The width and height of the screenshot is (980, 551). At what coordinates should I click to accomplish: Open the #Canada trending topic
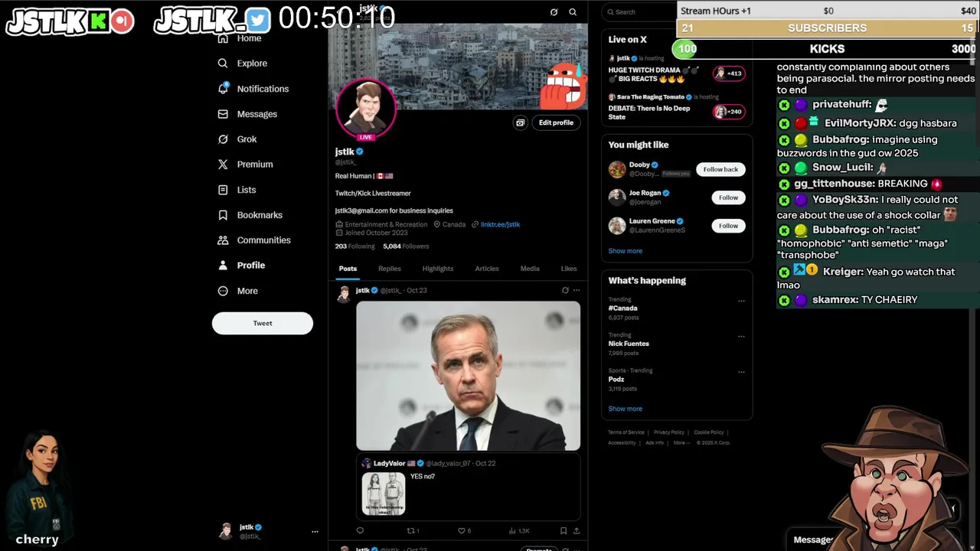(x=623, y=308)
